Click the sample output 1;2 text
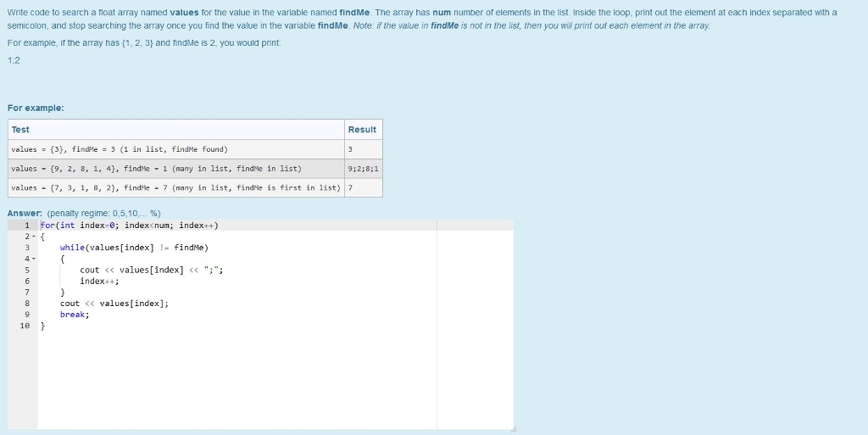 14,60
